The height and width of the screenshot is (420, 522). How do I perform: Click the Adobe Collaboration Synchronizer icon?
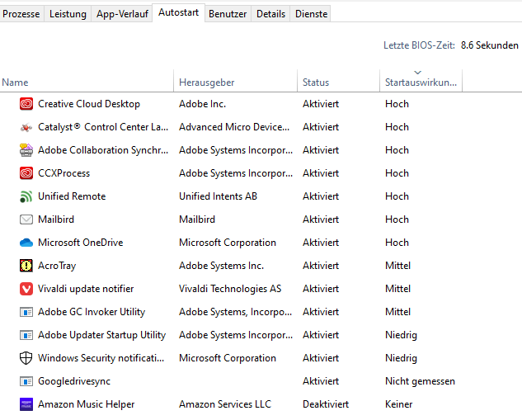[26, 150]
